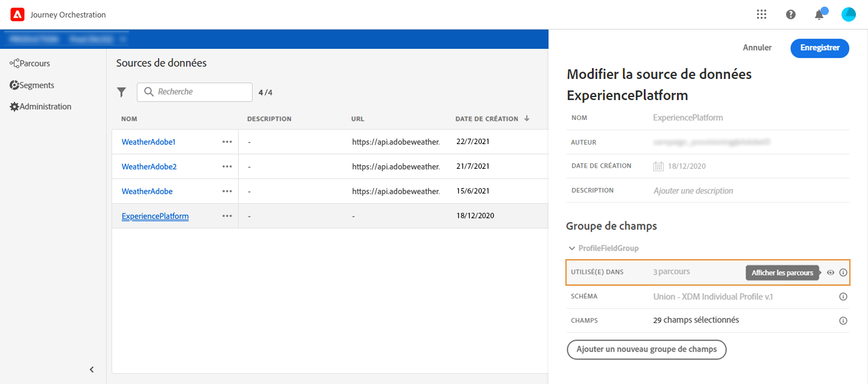Click the 15/6/2021 date cell

pos(473,191)
